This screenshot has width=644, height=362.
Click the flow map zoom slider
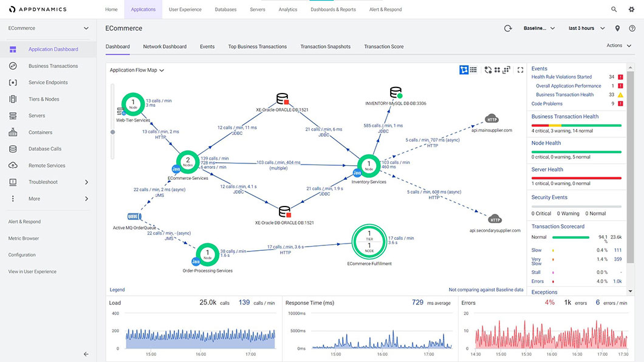pyautogui.click(x=112, y=129)
